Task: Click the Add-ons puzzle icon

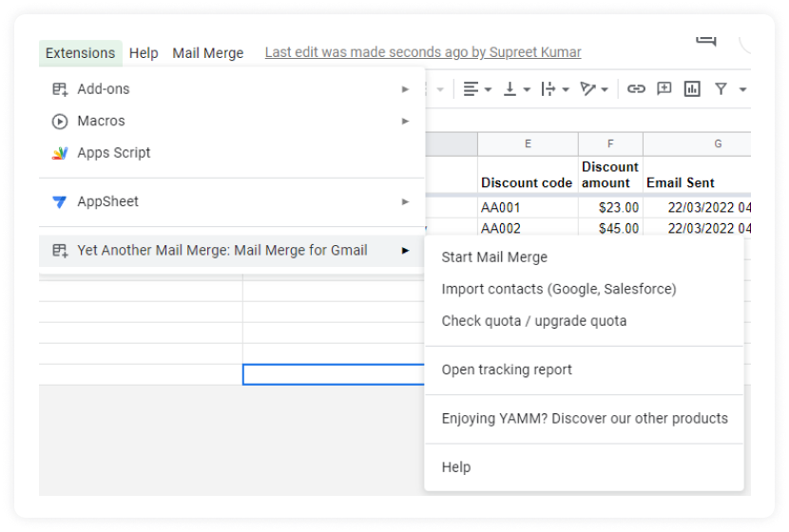Action: (60, 89)
